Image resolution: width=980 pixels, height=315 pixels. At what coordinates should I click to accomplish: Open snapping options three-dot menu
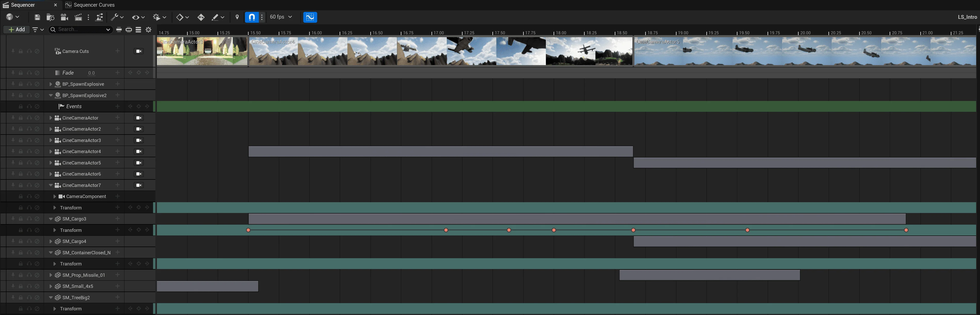tap(262, 17)
